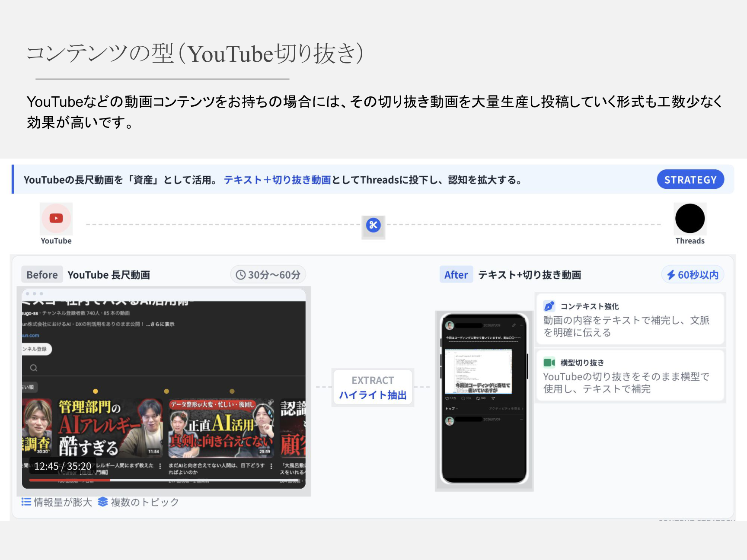Click the comment bubble icon in phone post

pos(463,398)
